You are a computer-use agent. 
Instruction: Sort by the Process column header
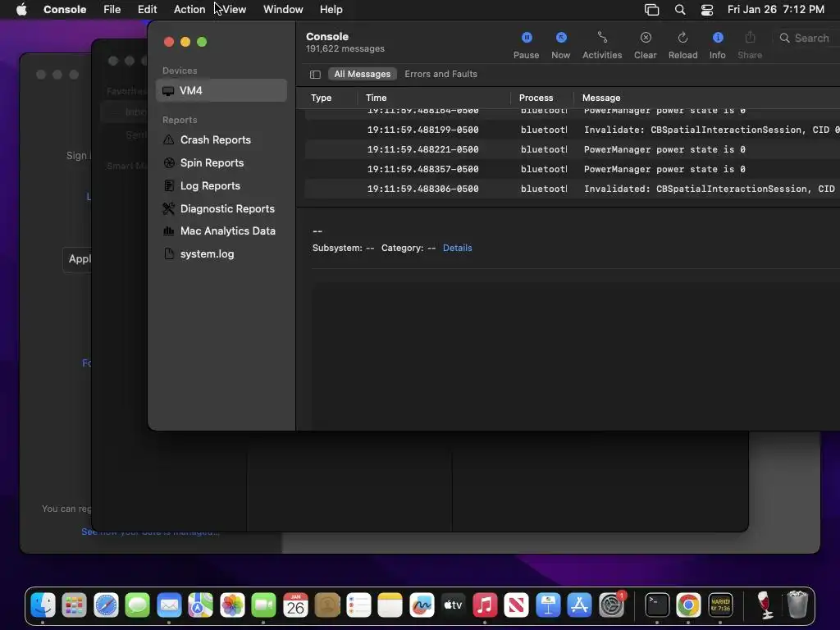536,98
